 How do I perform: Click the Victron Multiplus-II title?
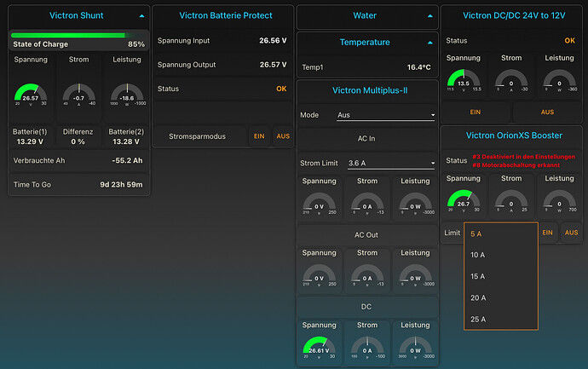[370, 90]
